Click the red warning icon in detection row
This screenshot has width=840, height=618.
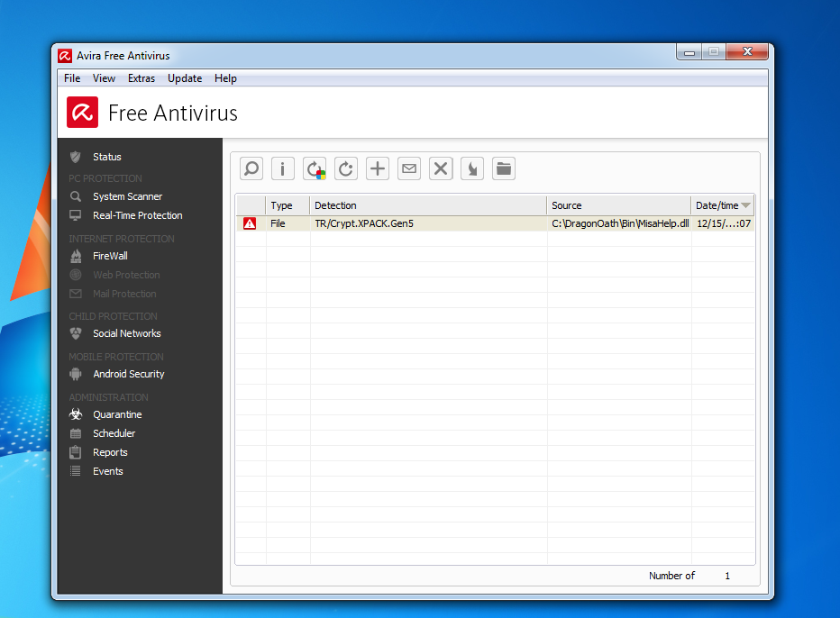[250, 223]
